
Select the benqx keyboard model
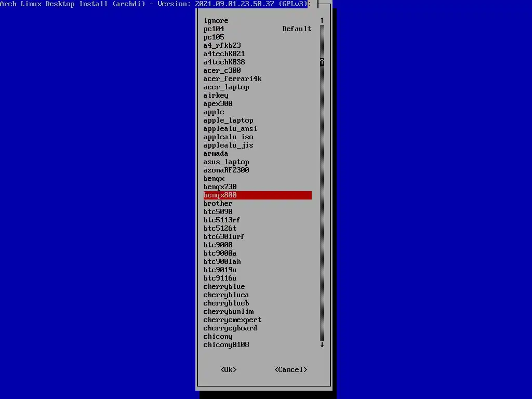(x=258, y=179)
